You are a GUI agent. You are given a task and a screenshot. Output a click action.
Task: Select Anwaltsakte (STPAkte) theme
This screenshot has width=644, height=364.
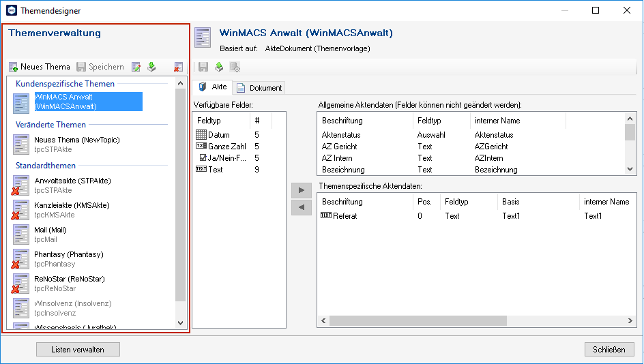pyautogui.click(x=73, y=185)
